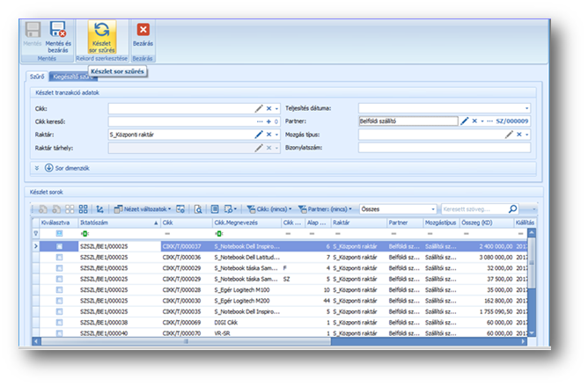The height and width of the screenshot is (387, 588).
Task: Select the Szűrő tab
Action: (x=36, y=77)
